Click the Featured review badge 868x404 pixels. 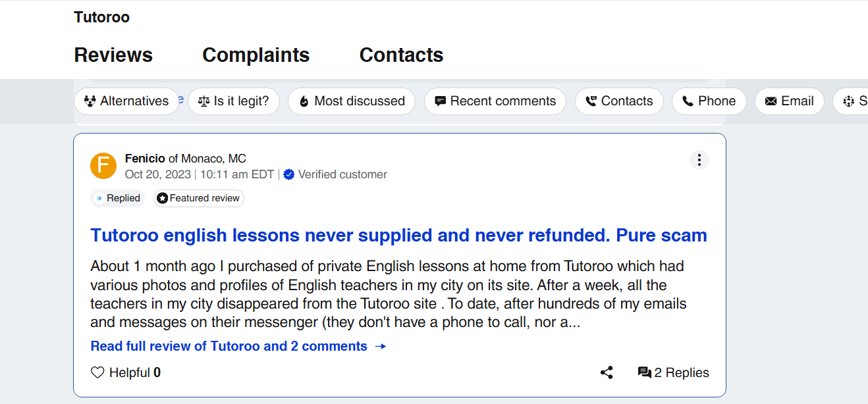point(199,198)
